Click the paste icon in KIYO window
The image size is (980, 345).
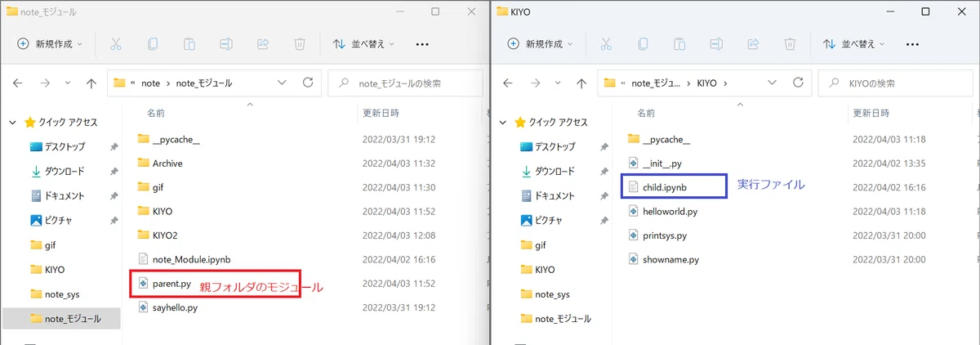tap(679, 44)
